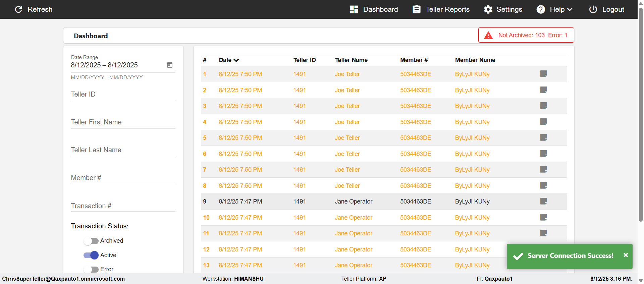Enable the Archived status toggle
This screenshot has height=284, width=644.
pyautogui.click(x=91, y=241)
